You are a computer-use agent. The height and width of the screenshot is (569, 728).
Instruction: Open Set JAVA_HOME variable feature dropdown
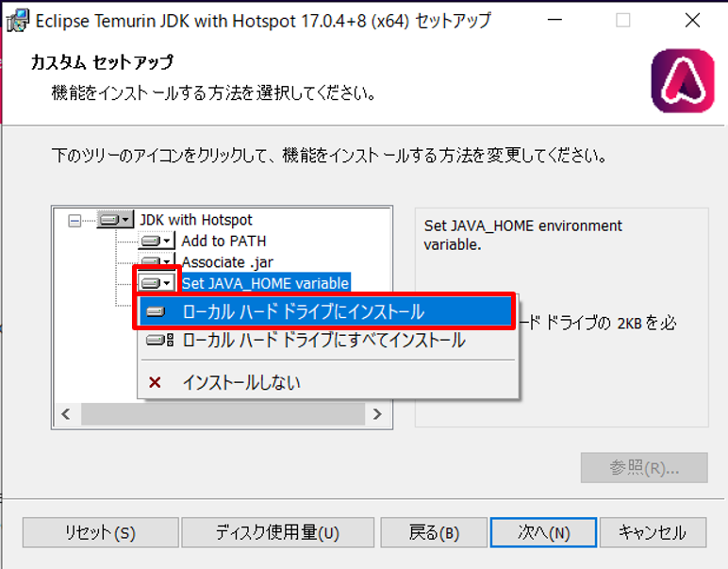point(157,282)
